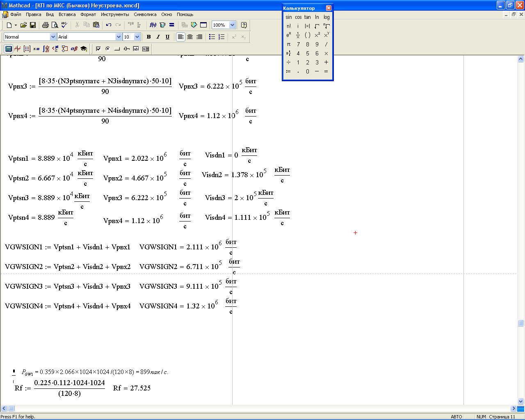This screenshot has width=525, height=420.
Task: Open the Окно menu
Action: 167,14
